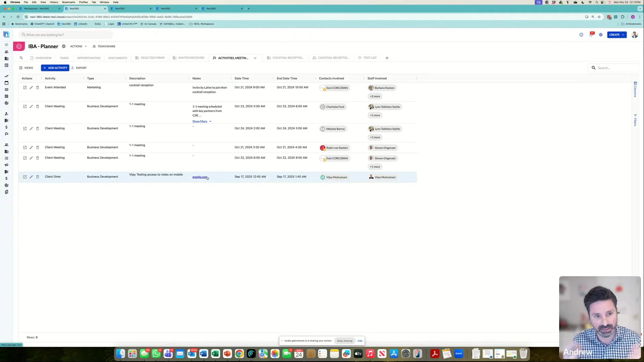Switch to the Opportunities tab
This screenshot has height=362, width=644.
click(89, 58)
